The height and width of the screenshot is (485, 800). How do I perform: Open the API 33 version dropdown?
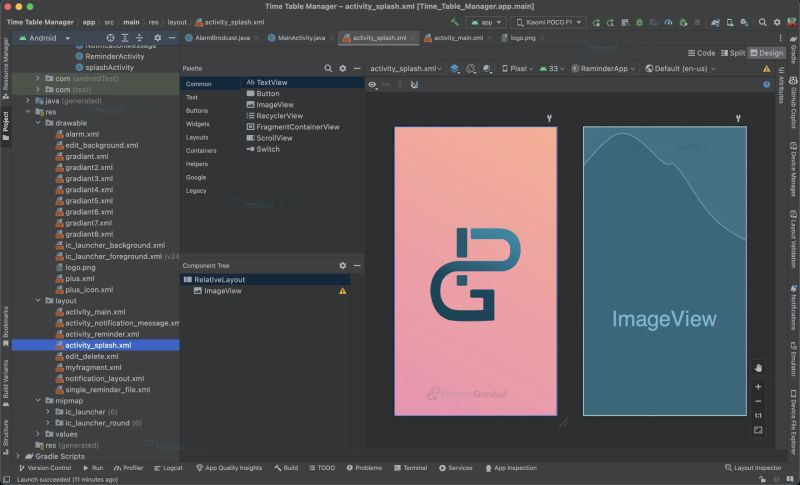tap(552, 68)
